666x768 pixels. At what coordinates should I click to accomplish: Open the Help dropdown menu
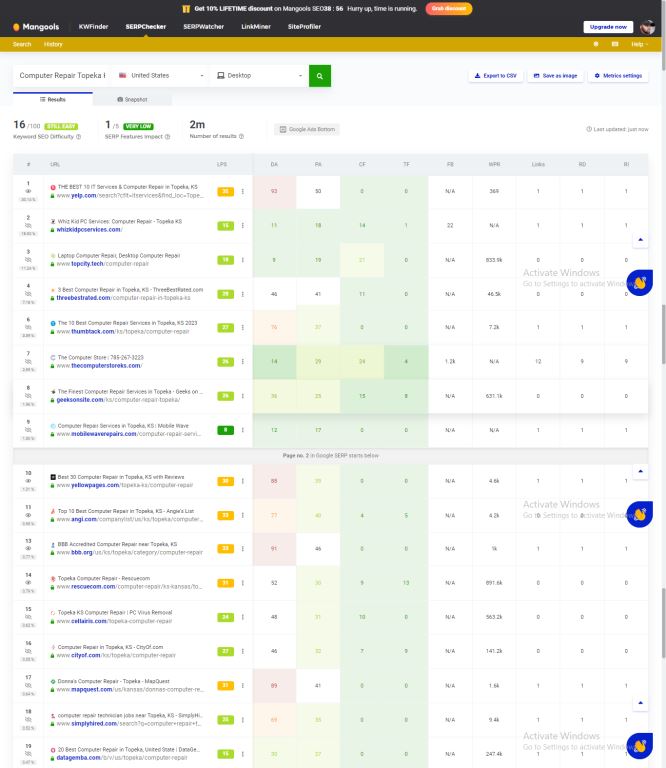pyautogui.click(x=639, y=44)
